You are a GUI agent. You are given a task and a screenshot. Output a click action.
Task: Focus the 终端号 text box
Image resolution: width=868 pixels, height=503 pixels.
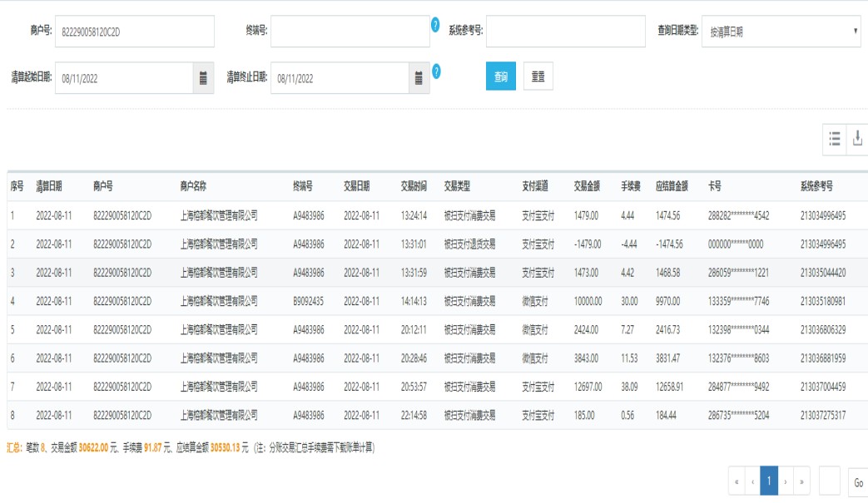click(350, 32)
